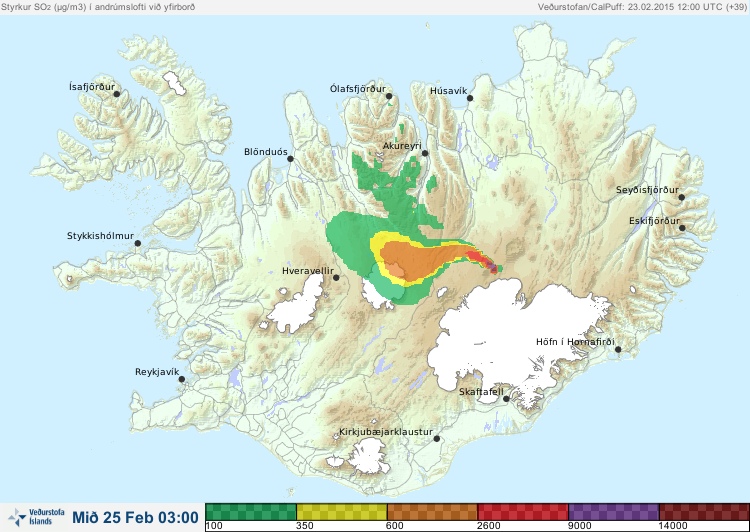Select the Skaftafell location dot

pyautogui.click(x=506, y=399)
